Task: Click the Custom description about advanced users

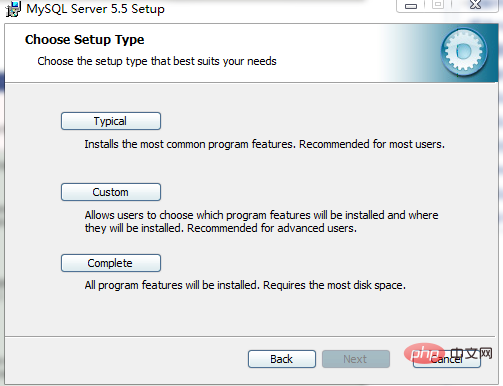Action: tap(261, 222)
